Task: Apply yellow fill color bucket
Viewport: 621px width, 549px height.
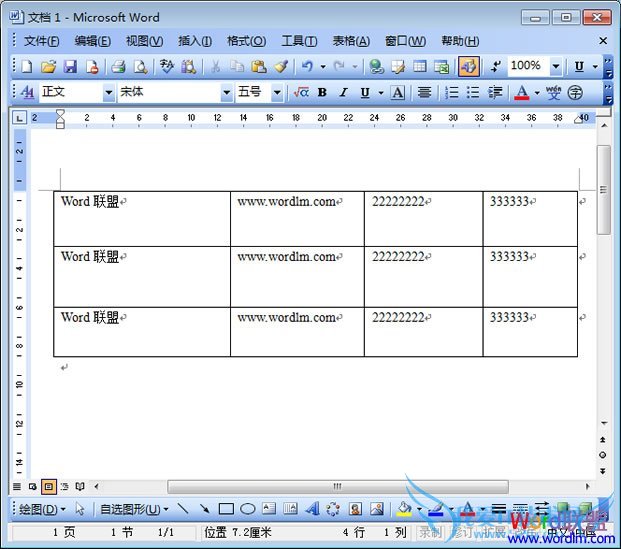Action: point(404,508)
